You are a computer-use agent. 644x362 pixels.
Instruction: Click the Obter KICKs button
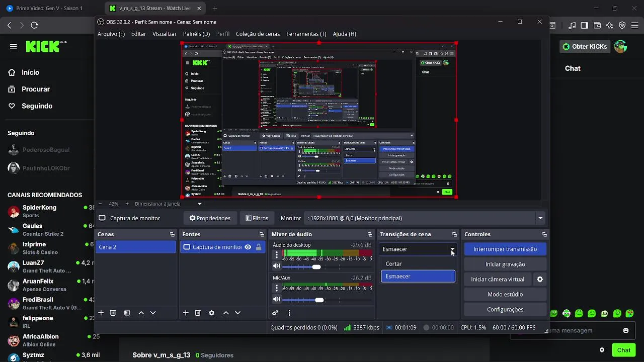[x=585, y=46]
